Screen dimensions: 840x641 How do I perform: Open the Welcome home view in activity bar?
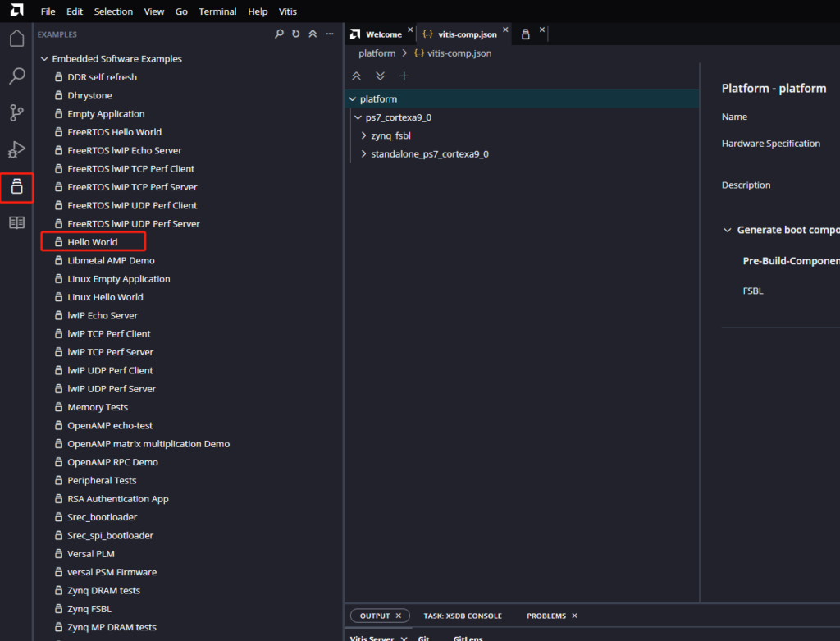click(17, 39)
